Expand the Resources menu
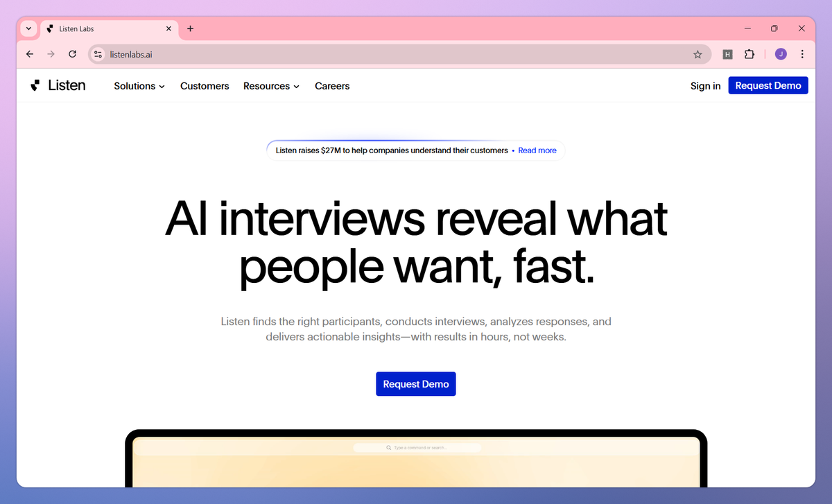 (271, 86)
